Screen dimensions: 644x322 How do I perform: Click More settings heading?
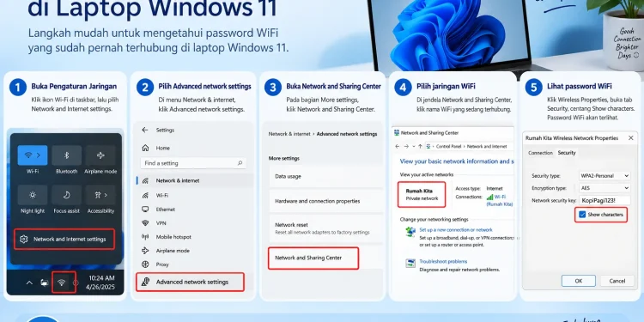click(x=284, y=158)
